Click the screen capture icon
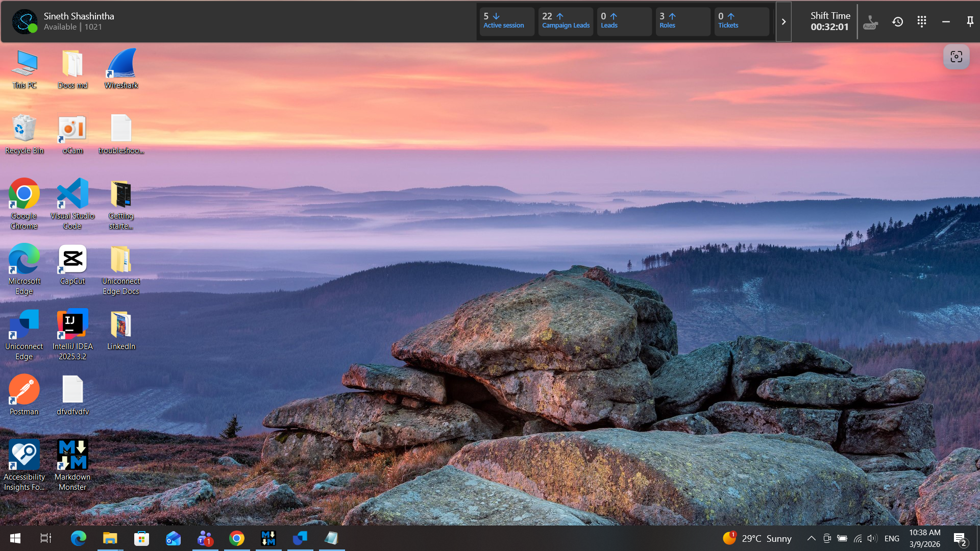The width and height of the screenshot is (980, 551). tap(956, 57)
